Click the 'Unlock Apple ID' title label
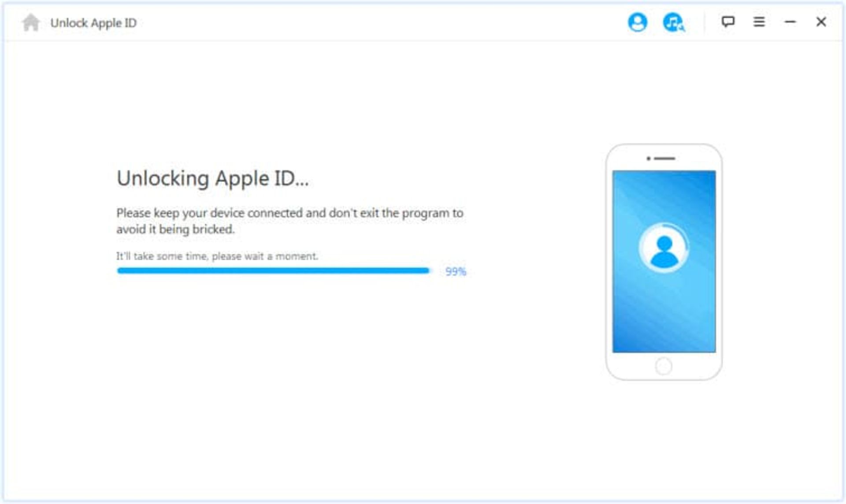Viewport: 846px width, 504px height. point(93,23)
